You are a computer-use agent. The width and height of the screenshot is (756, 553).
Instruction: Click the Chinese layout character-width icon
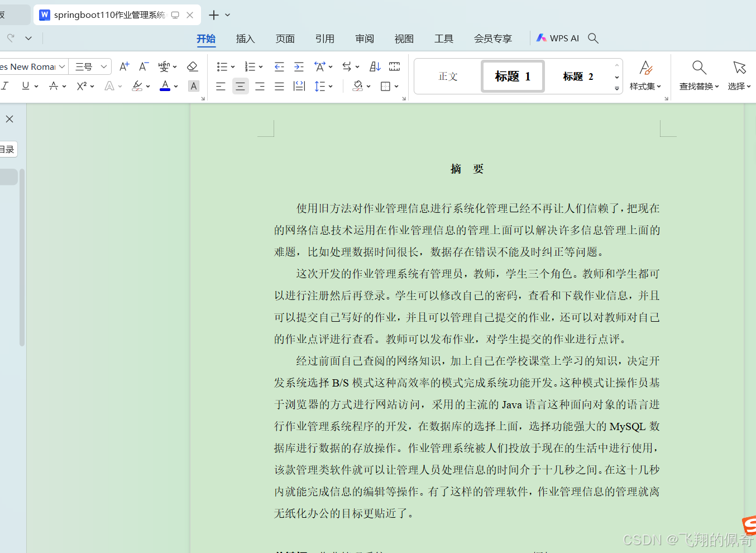tap(320, 66)
